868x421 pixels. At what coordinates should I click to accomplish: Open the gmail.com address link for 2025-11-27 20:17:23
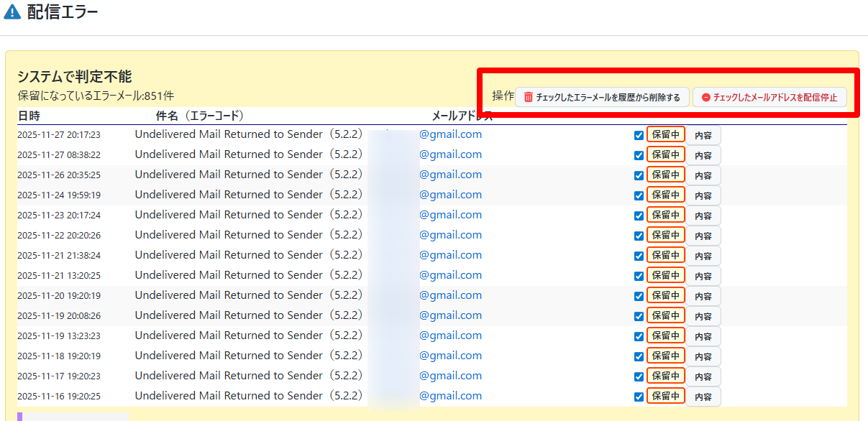pyautogui.click(x=450, y=134)
